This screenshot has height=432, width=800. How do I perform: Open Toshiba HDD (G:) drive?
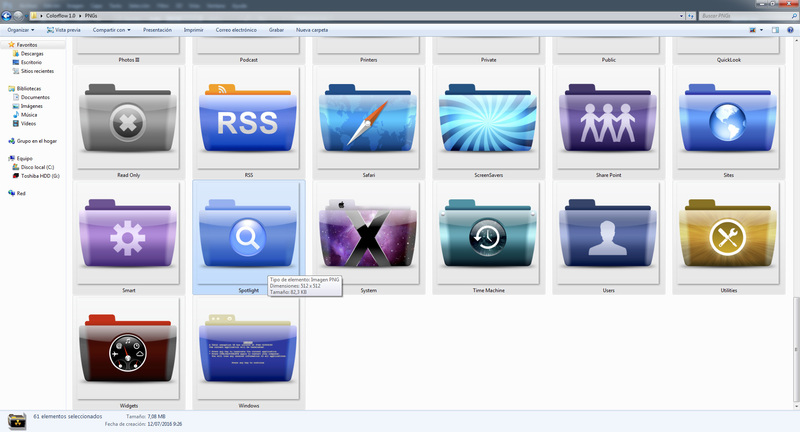[36, 175]
